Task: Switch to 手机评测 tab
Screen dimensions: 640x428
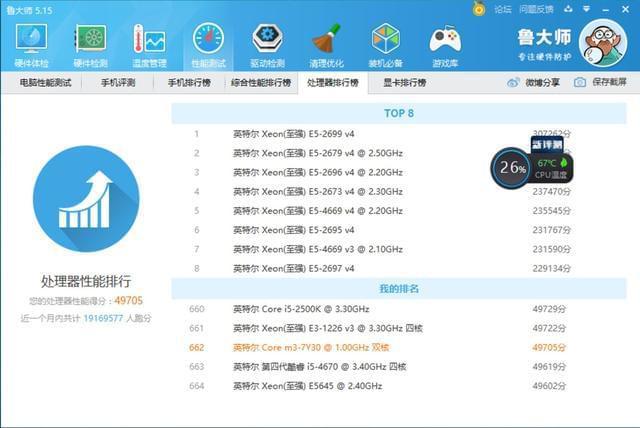Action: click(118, 82)
